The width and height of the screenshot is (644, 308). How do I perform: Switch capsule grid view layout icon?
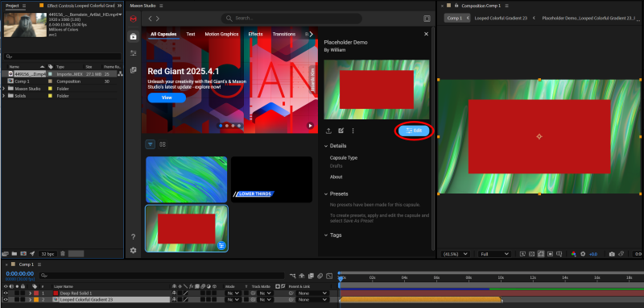tap(163, 144)
